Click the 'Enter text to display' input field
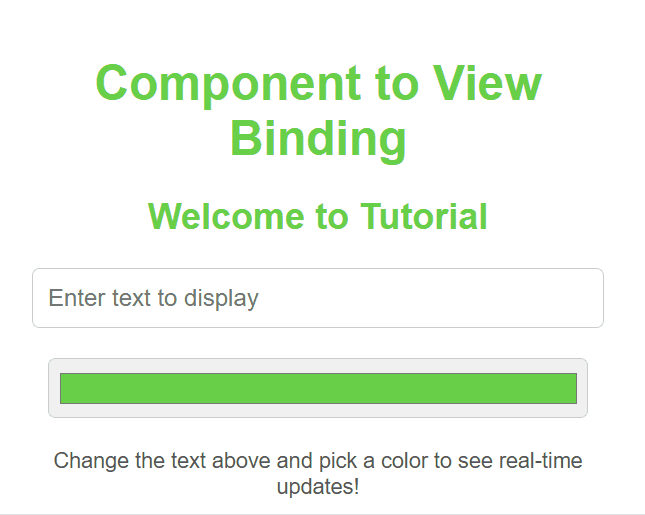Image resolution: width=645 pixels, height=515 pixels. click(x=317, y=298)
